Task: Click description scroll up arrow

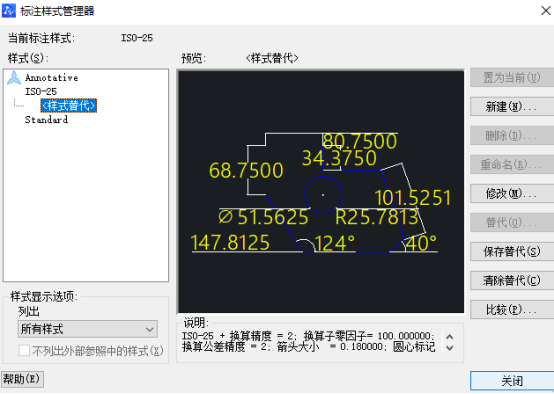Action: (450, 337)
